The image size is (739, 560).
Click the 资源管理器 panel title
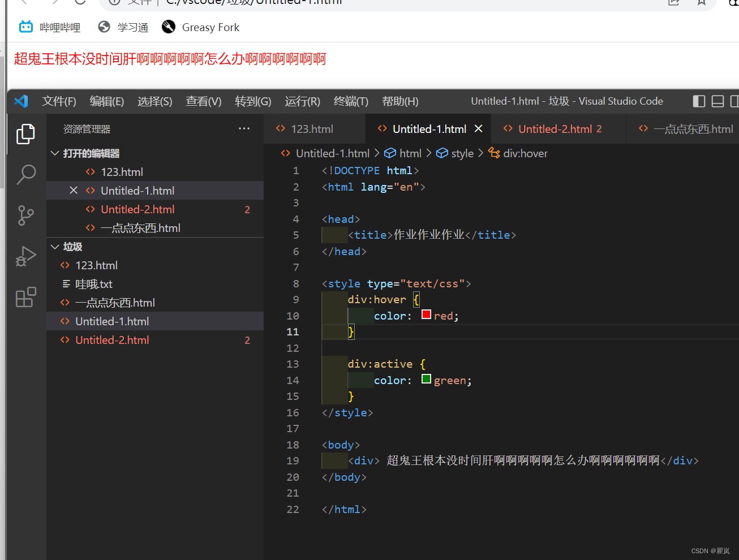(87, 129)
